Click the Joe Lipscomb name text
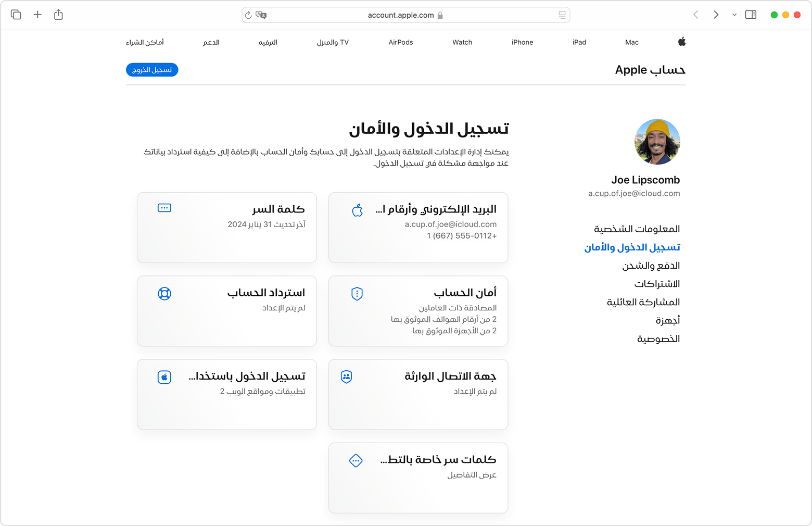The image size is (812, 526). (645, 180)
